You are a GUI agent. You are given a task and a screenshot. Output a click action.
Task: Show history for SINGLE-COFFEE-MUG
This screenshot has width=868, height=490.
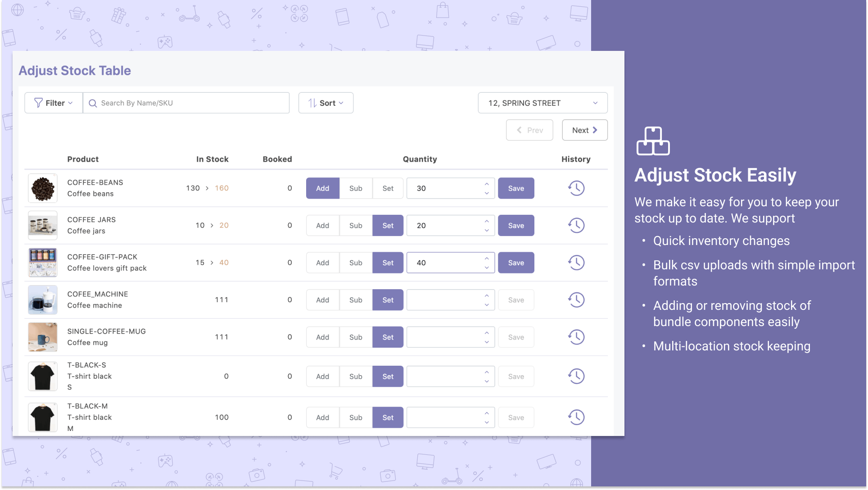(576, 337)
